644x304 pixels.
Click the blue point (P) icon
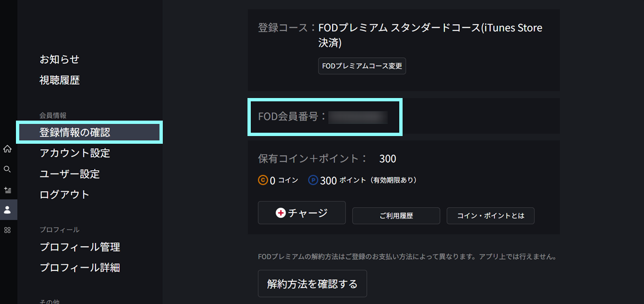pyautogui.click(x=313, y=180)
